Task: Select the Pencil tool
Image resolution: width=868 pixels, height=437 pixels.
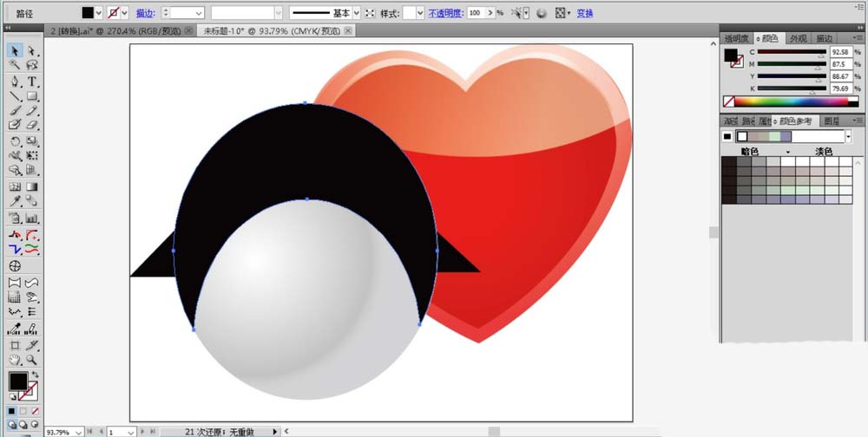Action: click(32, 111)
